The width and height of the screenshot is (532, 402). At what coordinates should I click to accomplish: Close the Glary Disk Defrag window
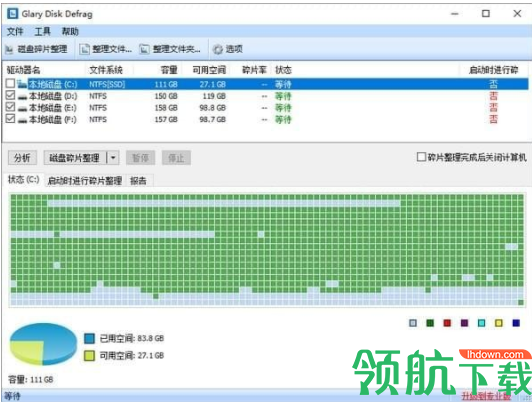pyautogui.click(x=517, y=14)
